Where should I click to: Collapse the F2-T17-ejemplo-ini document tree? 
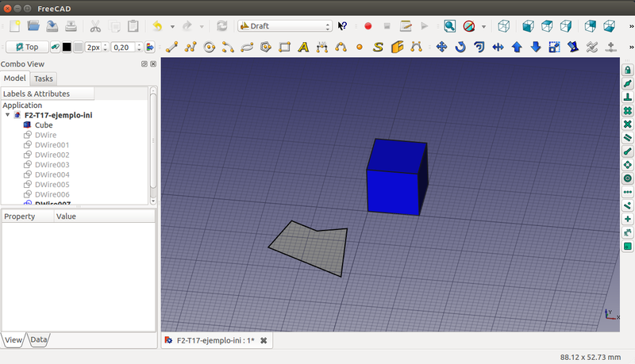coord(8,115)
